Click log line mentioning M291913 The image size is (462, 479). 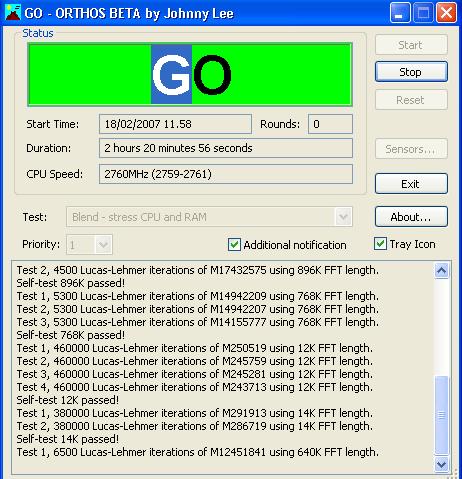click(195, 413)
